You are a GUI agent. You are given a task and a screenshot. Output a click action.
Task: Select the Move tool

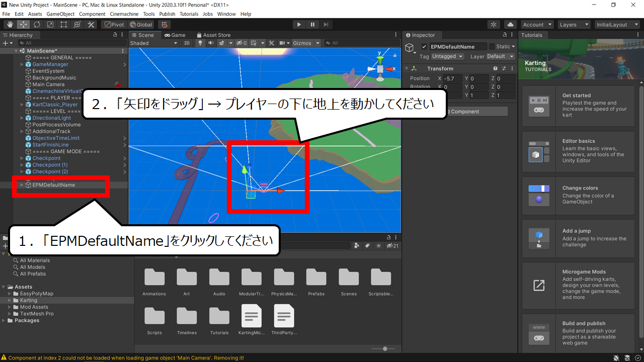(24, 24)
